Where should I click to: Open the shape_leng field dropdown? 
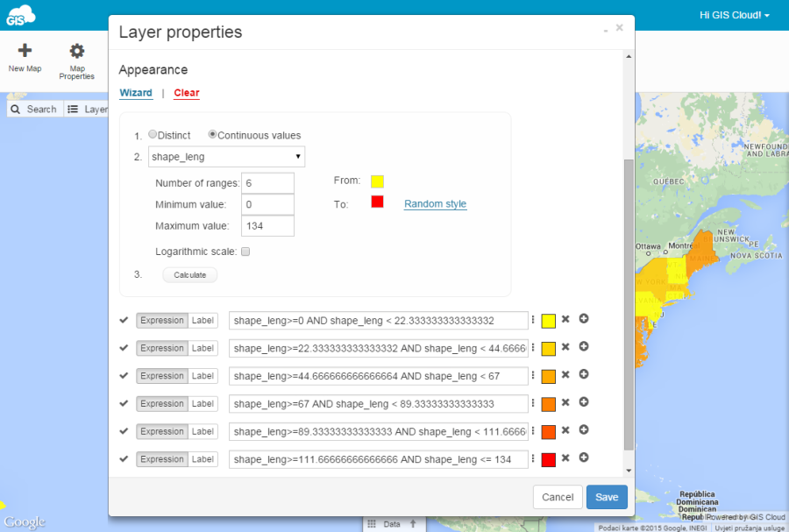click(226, 157)
